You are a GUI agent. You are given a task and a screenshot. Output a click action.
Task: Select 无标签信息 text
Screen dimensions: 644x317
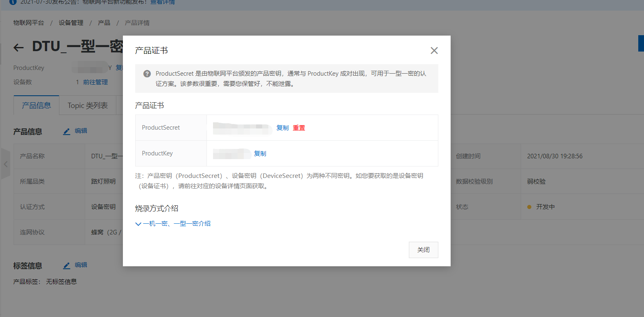click(x=61, y=282)
